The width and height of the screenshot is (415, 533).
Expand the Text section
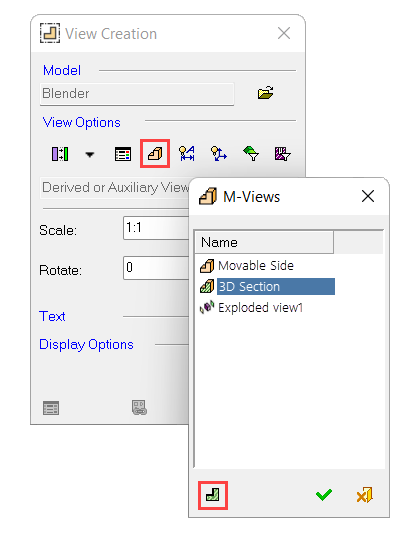[52, 316]
